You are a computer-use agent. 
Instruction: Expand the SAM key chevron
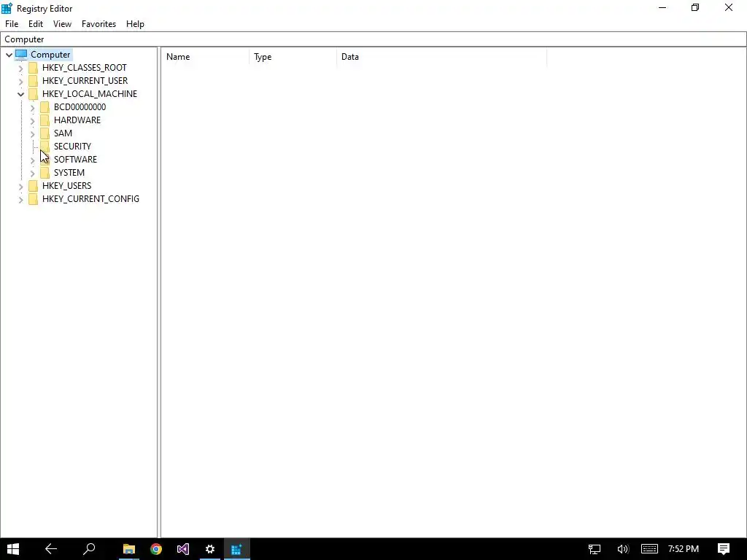(32, 134)
